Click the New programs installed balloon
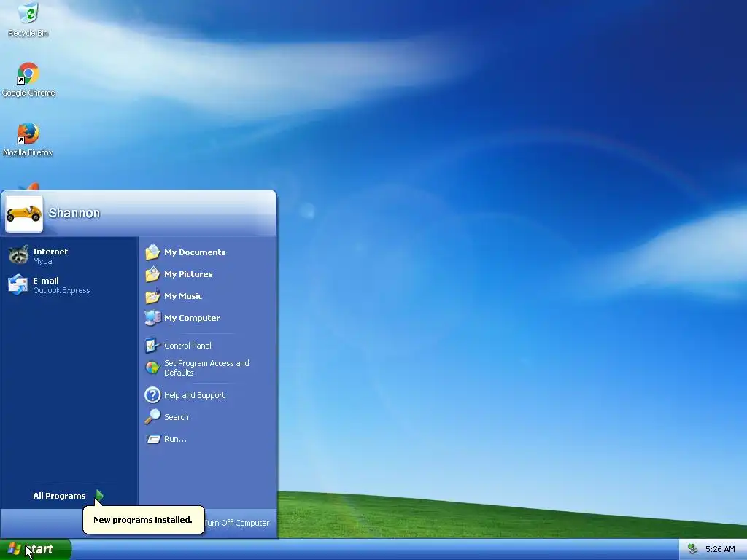The width and height of the screenshot is (747, 560). (144, 519)
